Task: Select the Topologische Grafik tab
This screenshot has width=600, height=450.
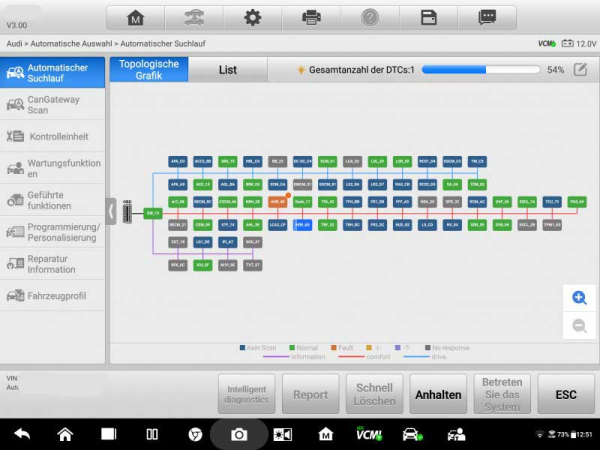Action: click(x=149, y=70)
